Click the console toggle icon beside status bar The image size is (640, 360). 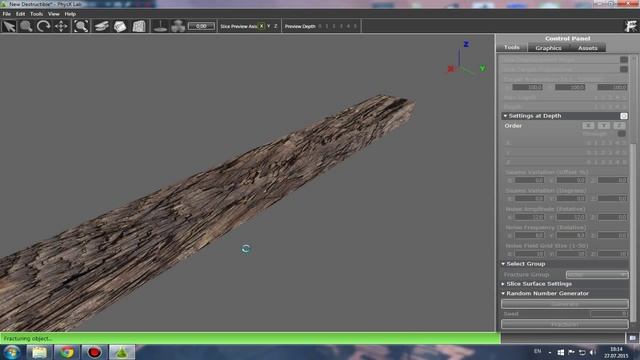[632, 338]
